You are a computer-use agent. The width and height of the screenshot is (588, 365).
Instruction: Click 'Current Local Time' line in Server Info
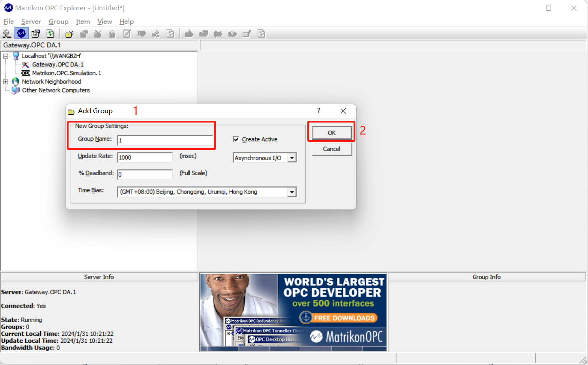click(57, 334)
